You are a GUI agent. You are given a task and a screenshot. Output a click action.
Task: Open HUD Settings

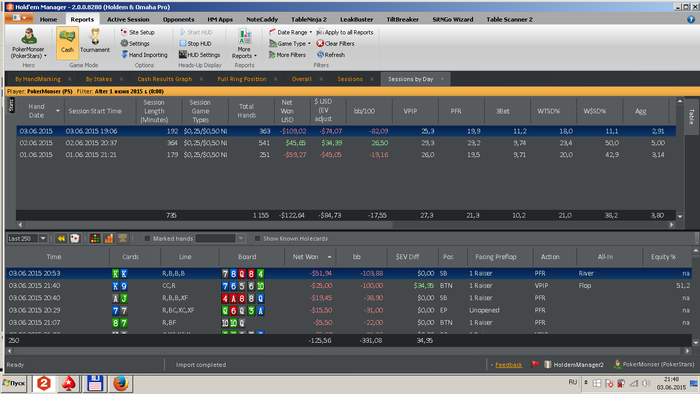[200, 54]
